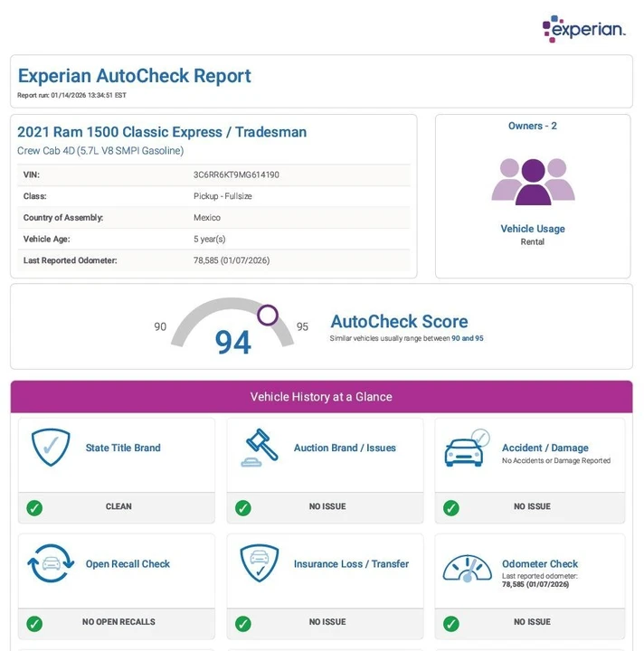Click the State Title Brand label
The image size is (644, 651).
(123, 448)
